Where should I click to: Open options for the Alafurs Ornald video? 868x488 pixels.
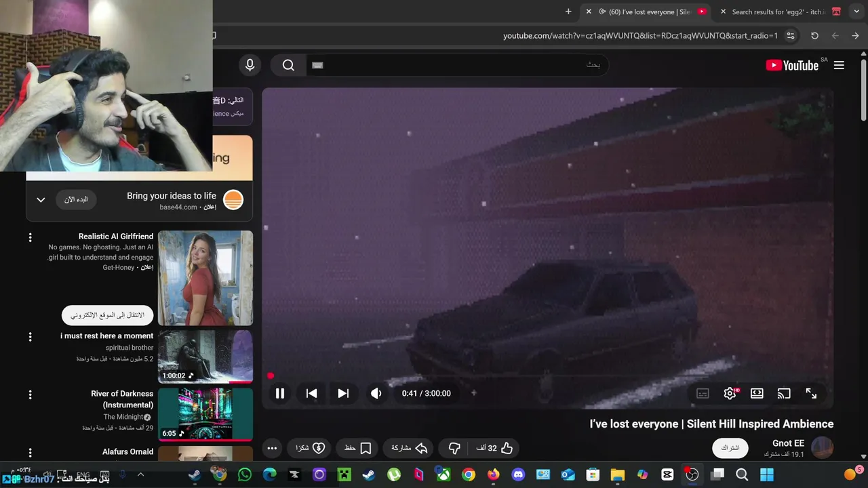click(x=30, y=452)
